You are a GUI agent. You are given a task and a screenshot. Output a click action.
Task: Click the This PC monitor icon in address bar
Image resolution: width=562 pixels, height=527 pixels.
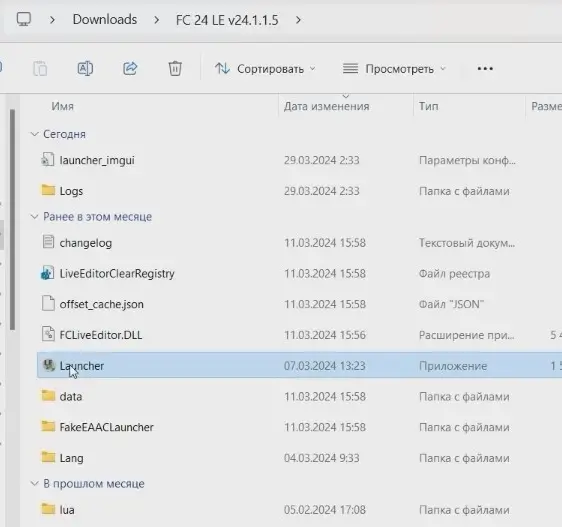click(x=24, y=19)
